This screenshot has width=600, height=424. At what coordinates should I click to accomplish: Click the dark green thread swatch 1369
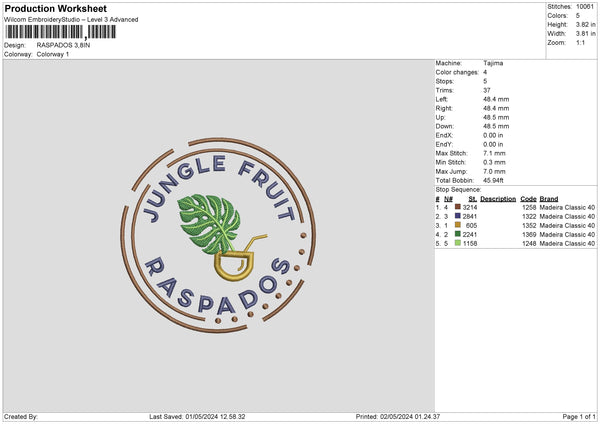pos(457,234)
